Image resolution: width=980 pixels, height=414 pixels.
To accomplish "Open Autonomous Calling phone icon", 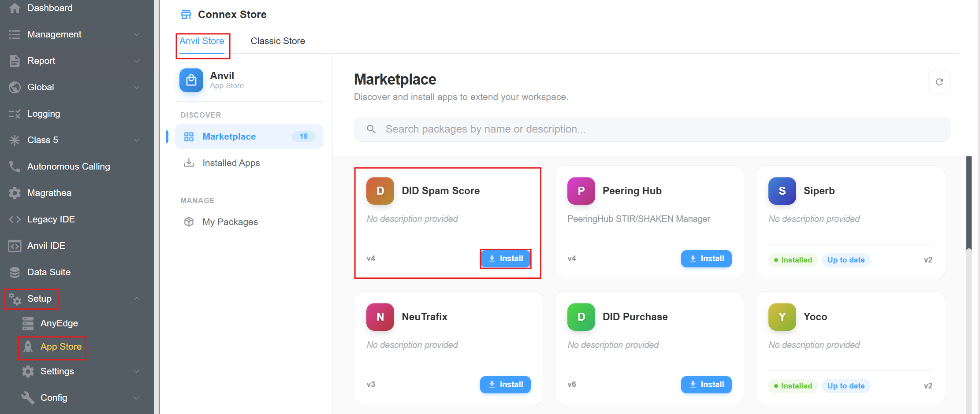I will click(15, 166).
